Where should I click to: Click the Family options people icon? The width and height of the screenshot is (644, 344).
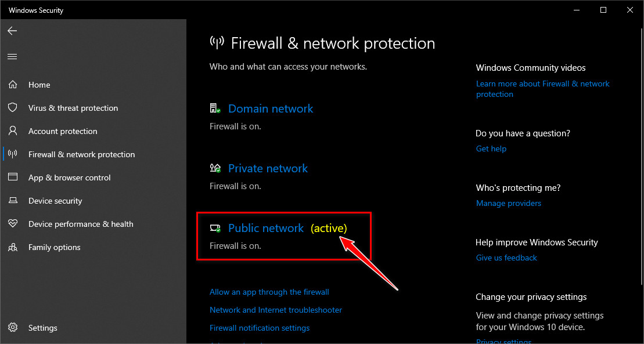12,247
